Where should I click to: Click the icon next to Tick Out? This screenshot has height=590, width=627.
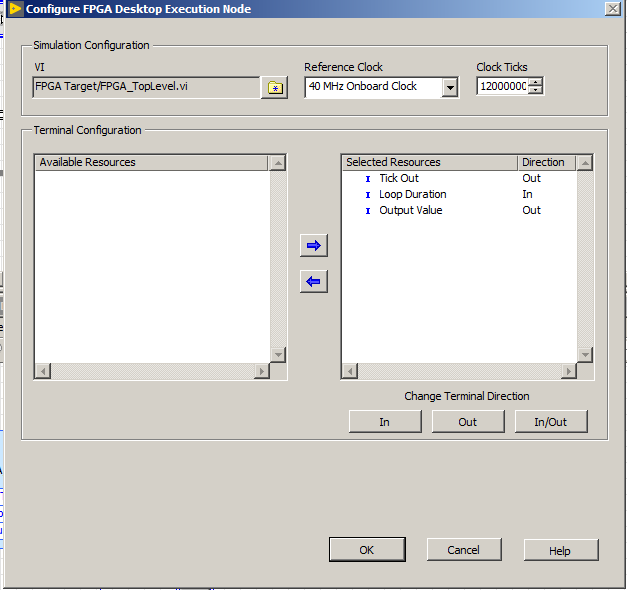(x=367, y=179)
